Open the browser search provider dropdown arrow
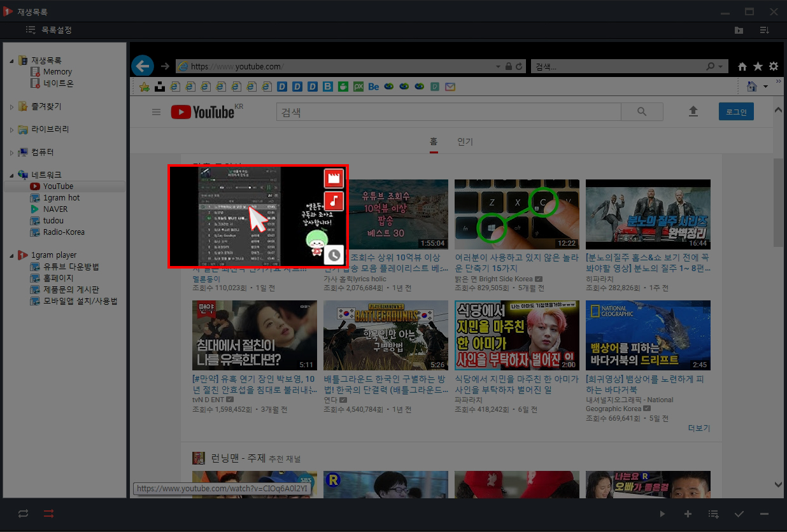Screen dimensions: 787x532 [x=721, y=66]
